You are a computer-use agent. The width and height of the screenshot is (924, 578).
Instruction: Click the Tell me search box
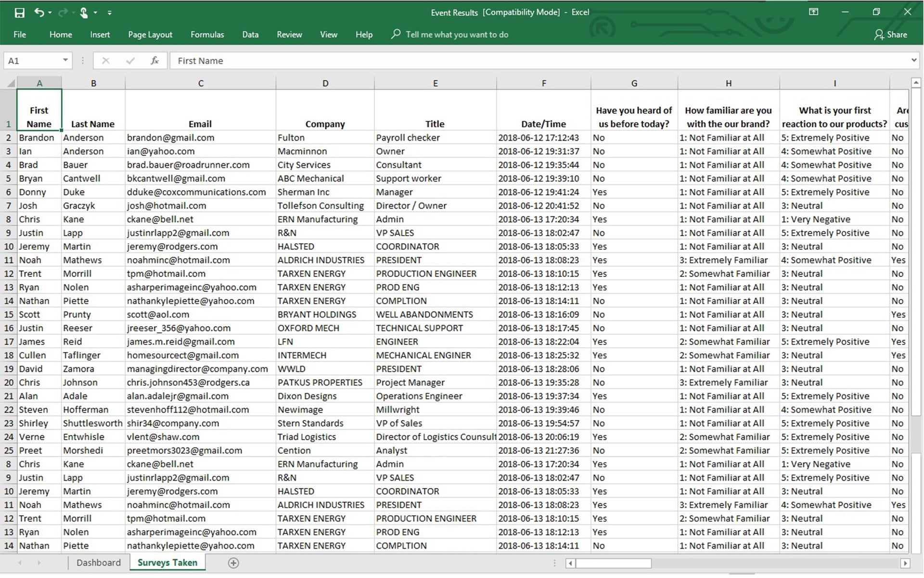point(450,35)
